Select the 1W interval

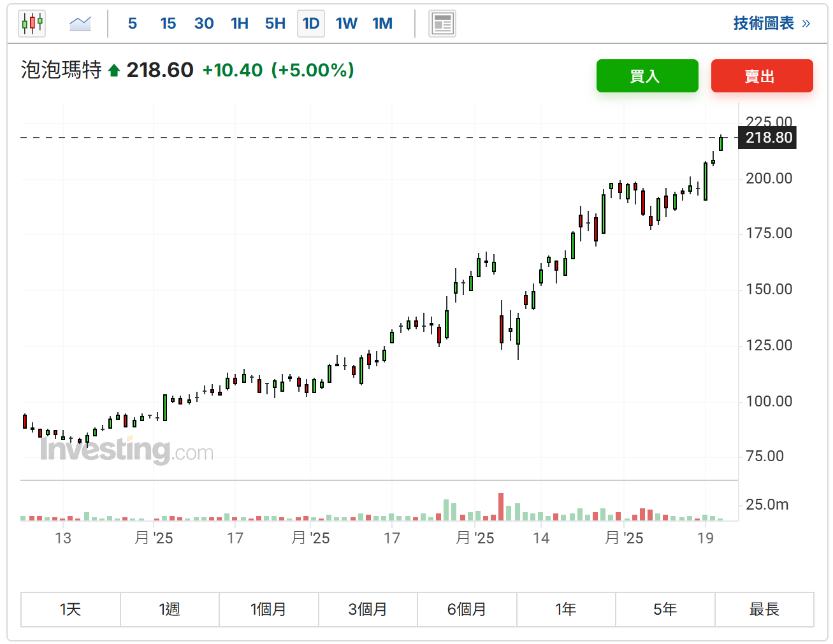(x=347, y=24)
